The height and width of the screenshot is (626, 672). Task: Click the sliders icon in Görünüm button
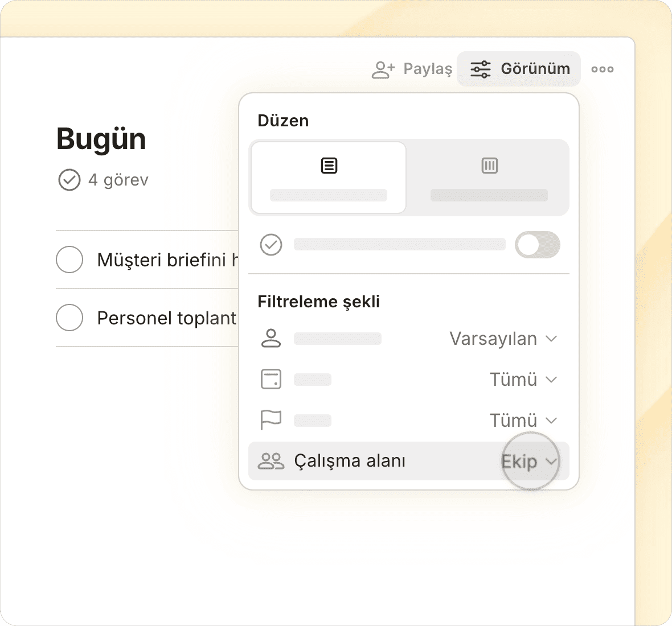coord(480,69)
